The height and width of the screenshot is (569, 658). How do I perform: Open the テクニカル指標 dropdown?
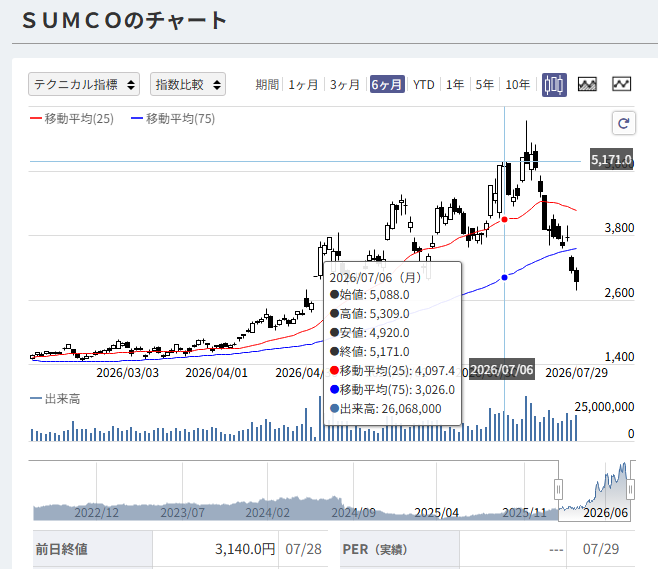tap(84, 84)
